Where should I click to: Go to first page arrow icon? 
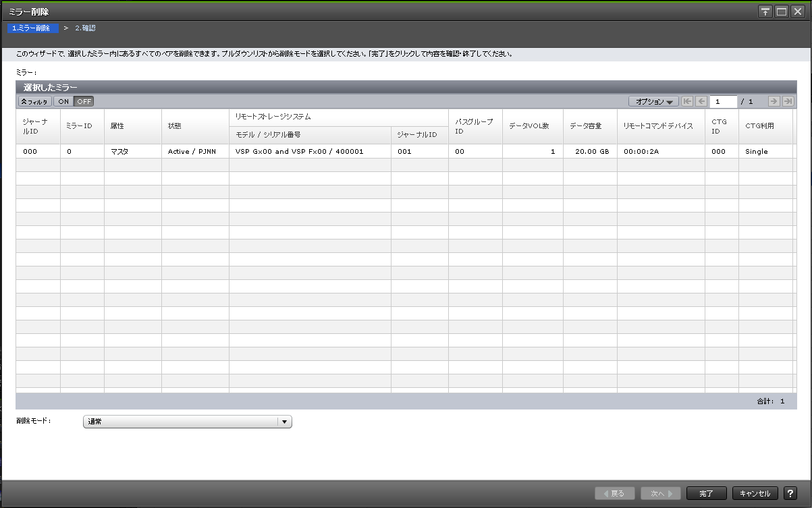[687, 101]
